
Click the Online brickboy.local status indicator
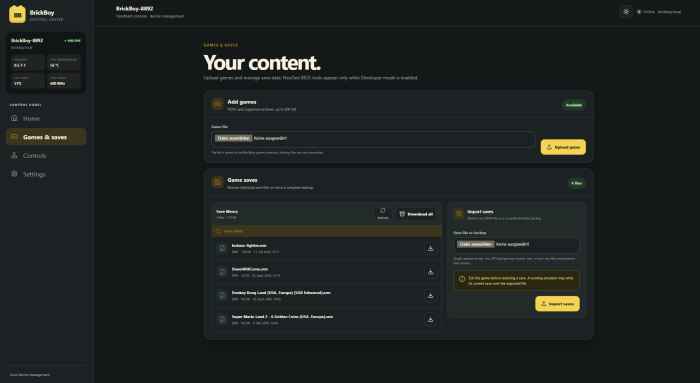click(659, 12)
